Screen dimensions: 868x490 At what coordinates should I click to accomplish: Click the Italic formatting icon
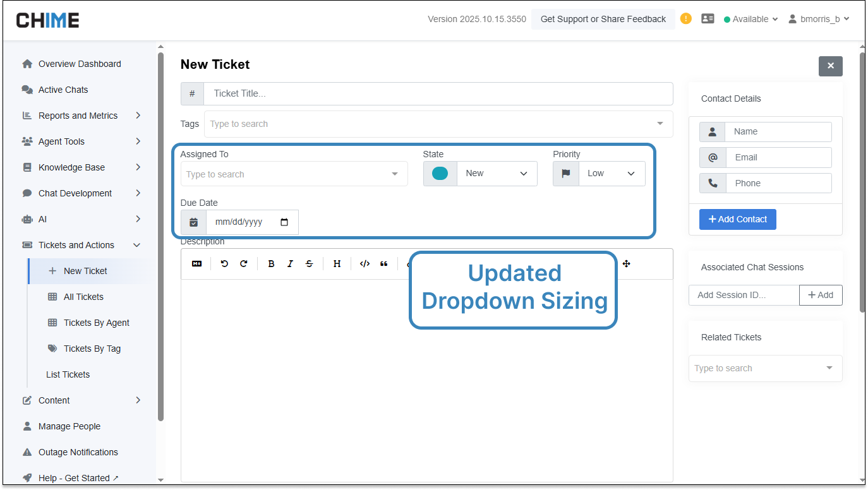tap(290, 264)
